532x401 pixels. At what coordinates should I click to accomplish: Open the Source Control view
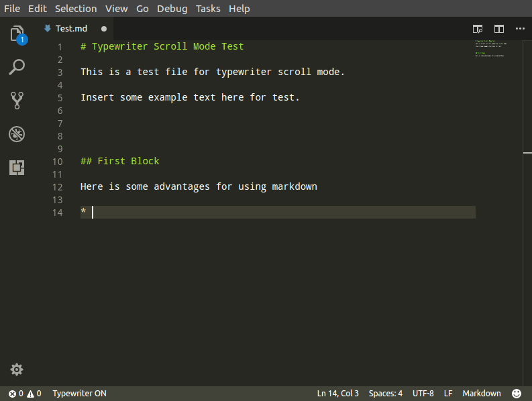click(17, 101)
